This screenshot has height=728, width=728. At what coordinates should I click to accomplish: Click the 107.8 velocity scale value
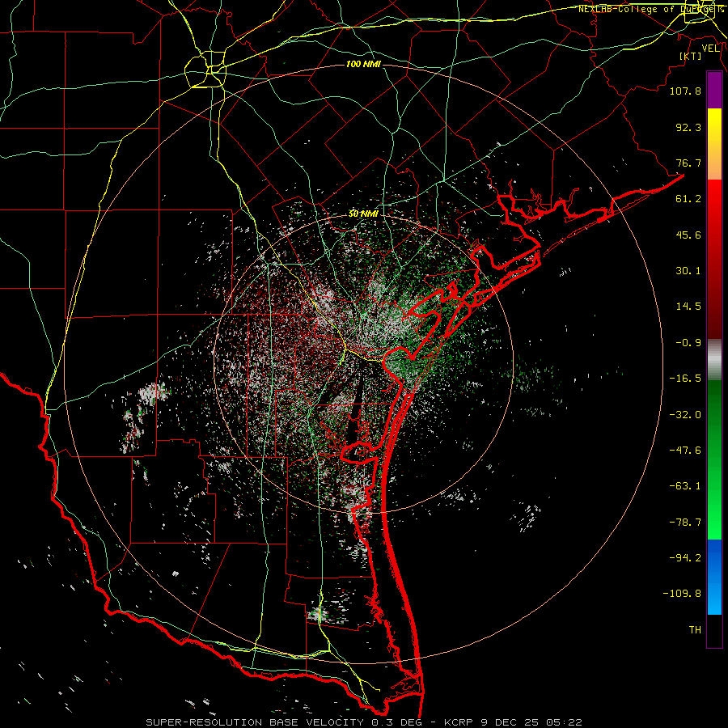685,91
